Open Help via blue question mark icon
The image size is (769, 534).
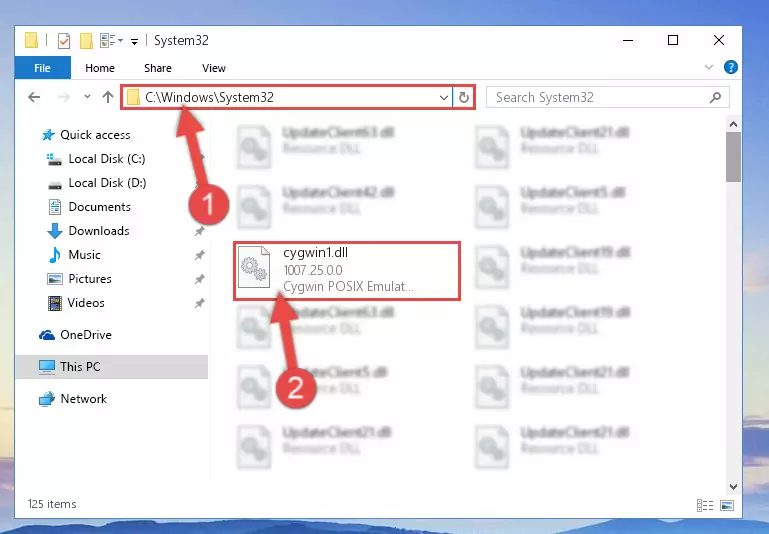[x=731, y=67]
